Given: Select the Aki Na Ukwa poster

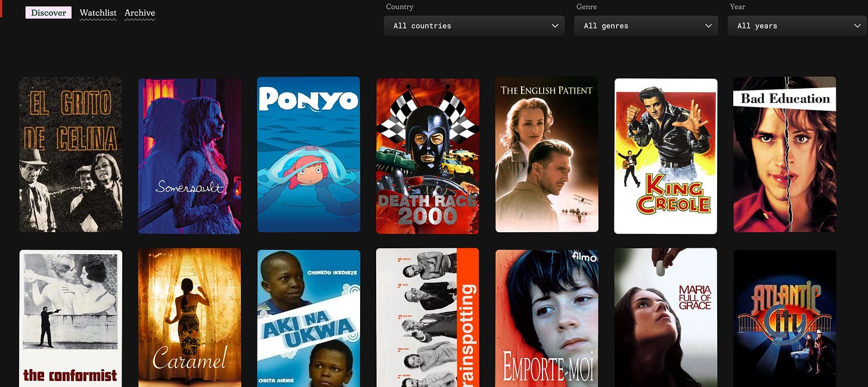Looking at the screenshot, I should [309, 319].
